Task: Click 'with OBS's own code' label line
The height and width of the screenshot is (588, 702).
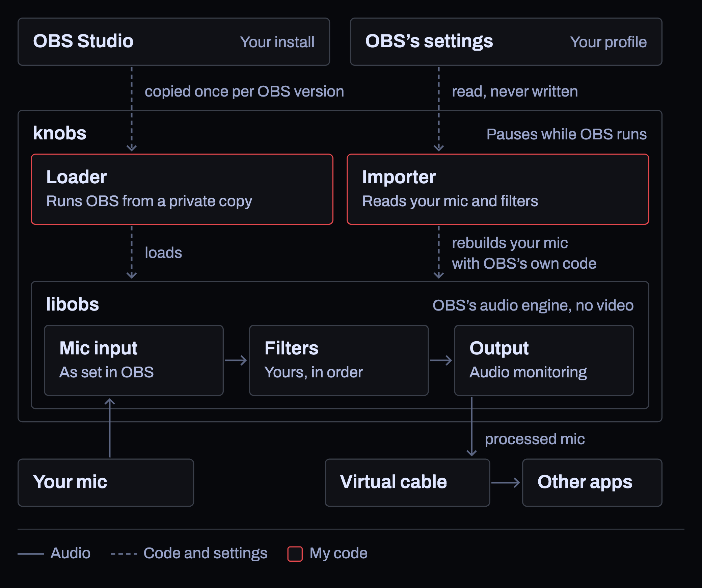Action: (x=524, y=263)
